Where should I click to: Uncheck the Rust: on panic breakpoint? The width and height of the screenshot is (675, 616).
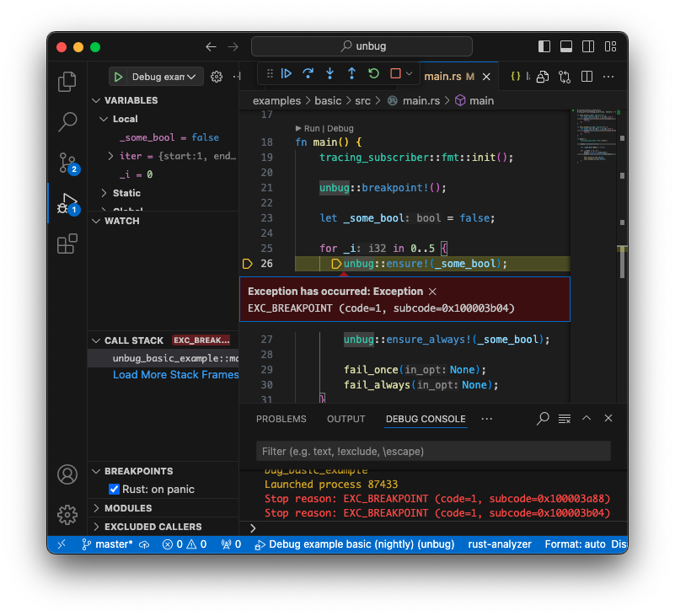[115, 490]
